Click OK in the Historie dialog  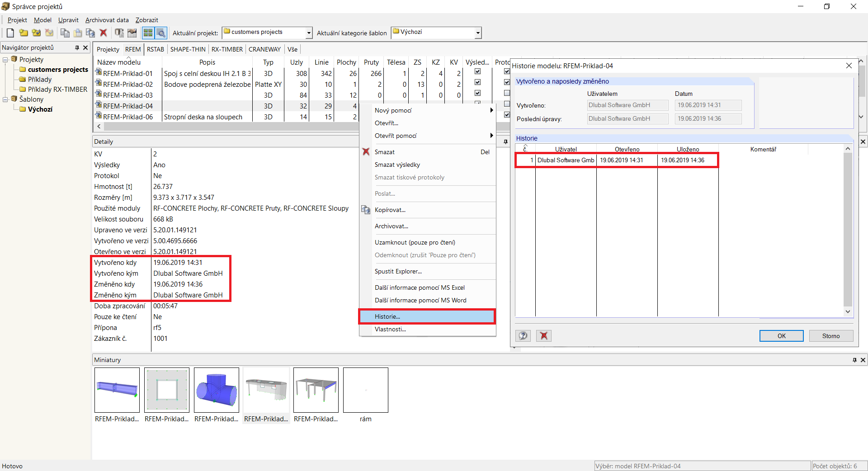(x=782, y=336)
